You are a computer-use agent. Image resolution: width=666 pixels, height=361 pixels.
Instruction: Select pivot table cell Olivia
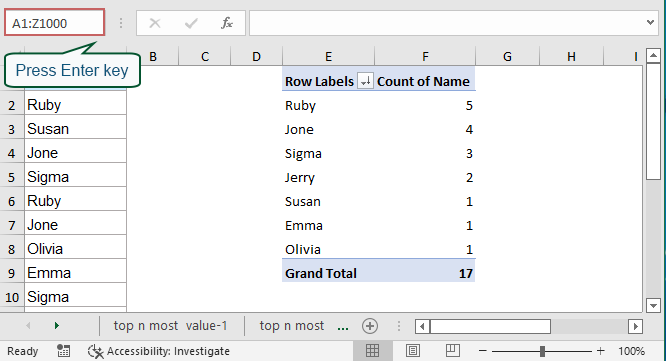(x=328, y=249)
